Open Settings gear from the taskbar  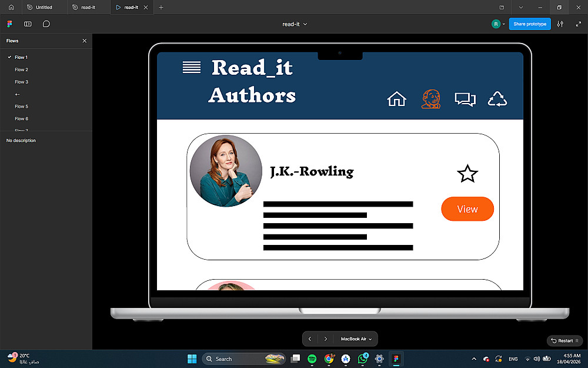(x=379, y=359)
